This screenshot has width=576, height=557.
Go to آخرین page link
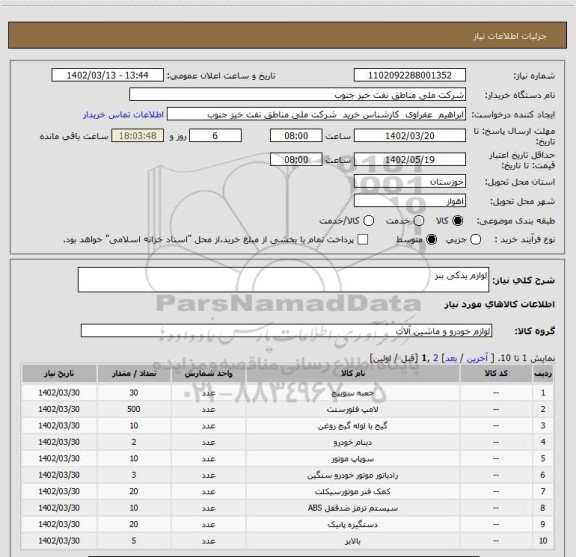477,358
